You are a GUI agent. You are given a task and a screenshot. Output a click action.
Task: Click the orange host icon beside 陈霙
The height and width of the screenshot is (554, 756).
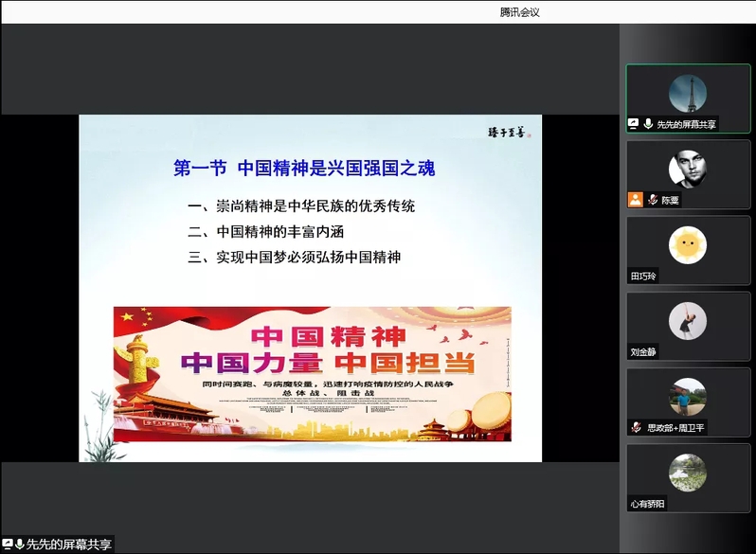click(x=635, y=200)
